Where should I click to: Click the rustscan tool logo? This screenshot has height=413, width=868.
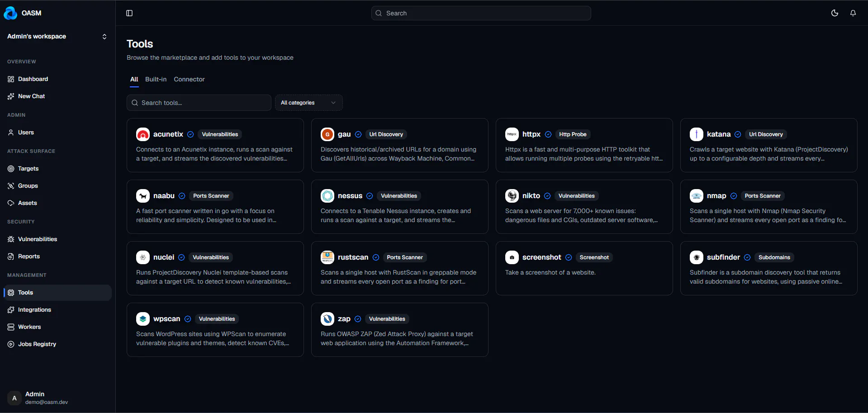(327, 257)
